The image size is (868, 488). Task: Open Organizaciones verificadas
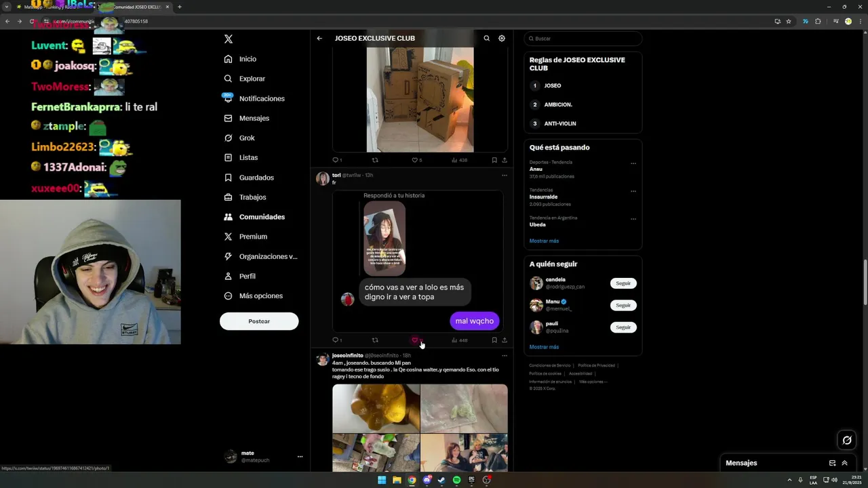point(260,256)
